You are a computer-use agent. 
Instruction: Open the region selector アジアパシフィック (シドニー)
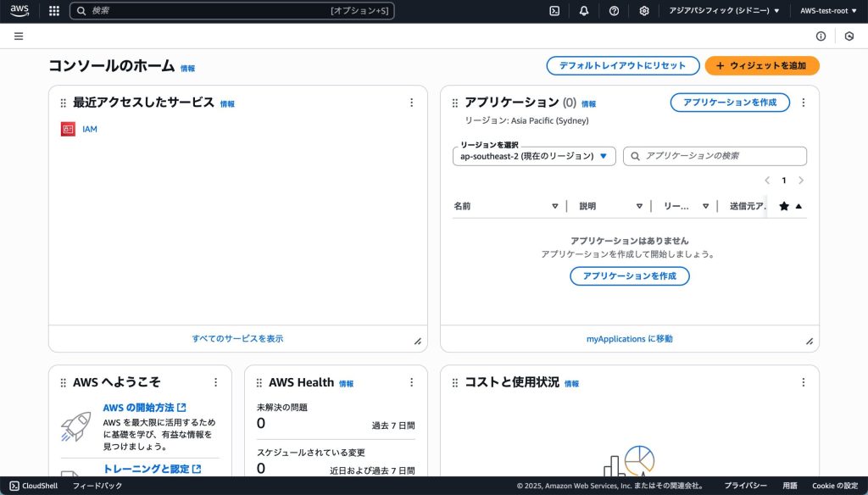[x=724, y=10]
